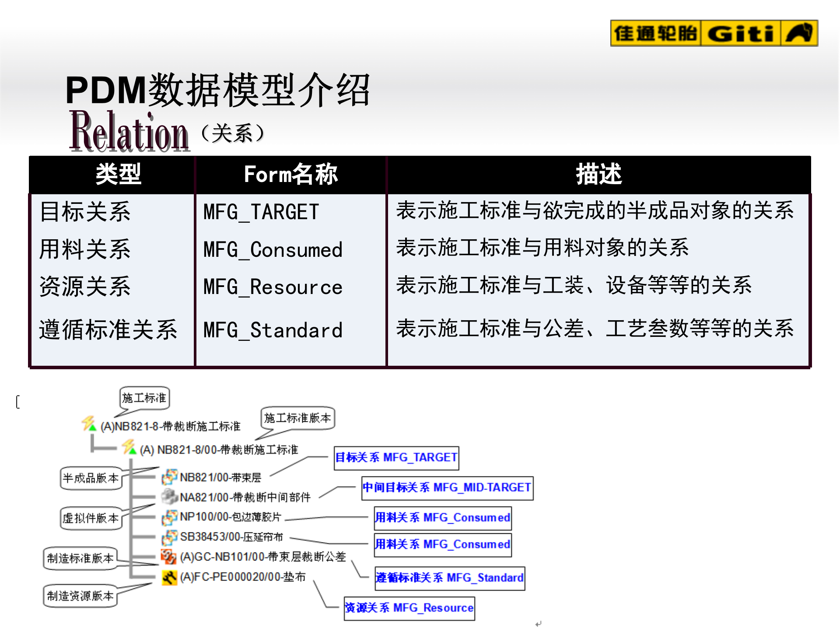Select the 半成品版本 callout bubble
The height and width of the screenshot is (630, 840).
click(91, 479)
